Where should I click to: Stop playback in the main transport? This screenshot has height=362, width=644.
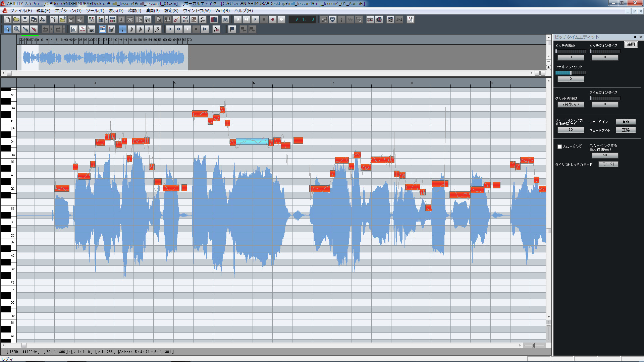click(264, 19)
